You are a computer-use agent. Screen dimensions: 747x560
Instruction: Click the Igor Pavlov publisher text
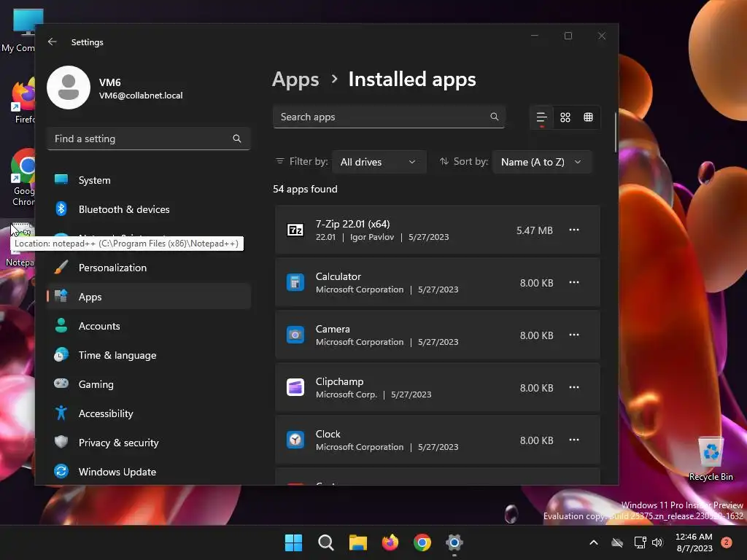(x=372, y=237)
